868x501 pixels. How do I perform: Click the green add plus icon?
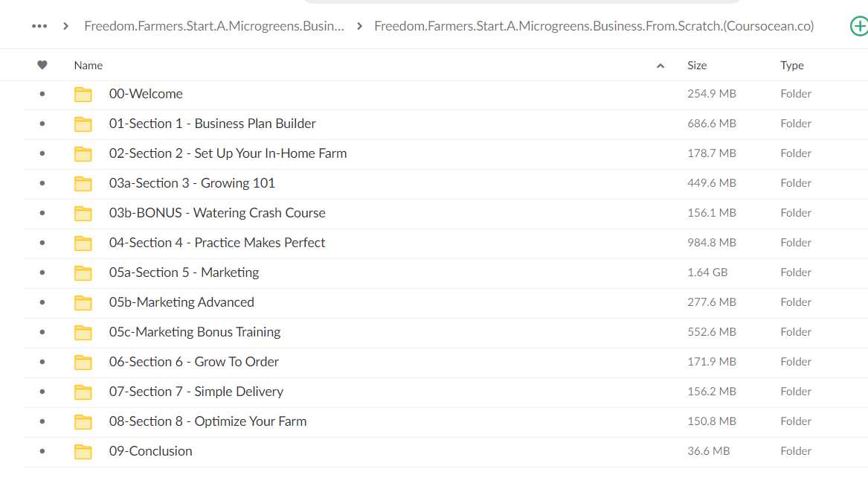point(859,26)
